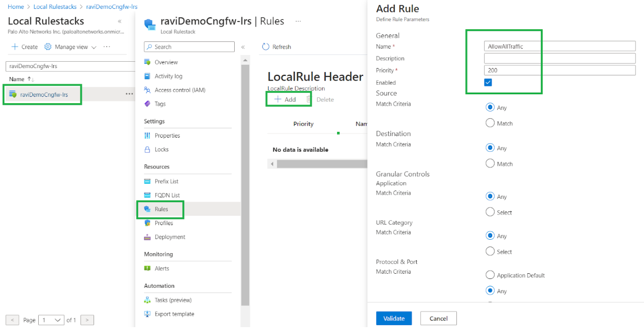644x335 pixels.
Task: Click the Refresh icon in toolbar
Action: (x=266, y=47)
